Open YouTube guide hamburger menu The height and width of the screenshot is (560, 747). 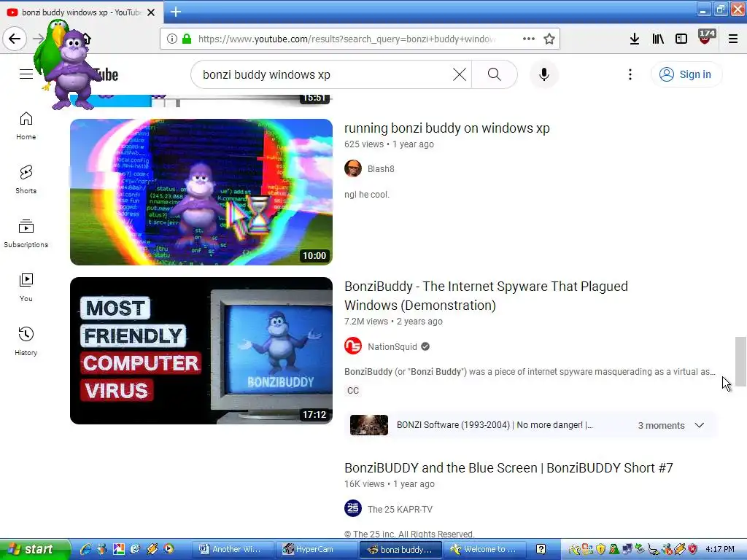tap(26, 74)
